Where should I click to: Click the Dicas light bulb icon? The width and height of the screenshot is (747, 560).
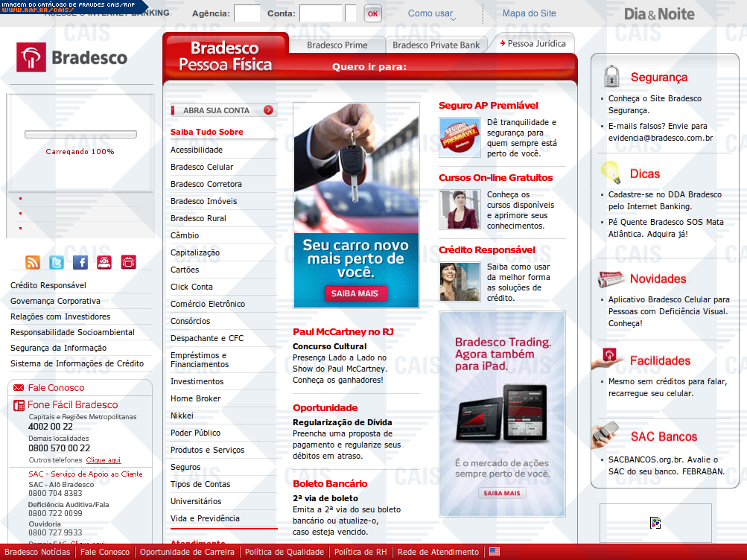tap(611, 173)
